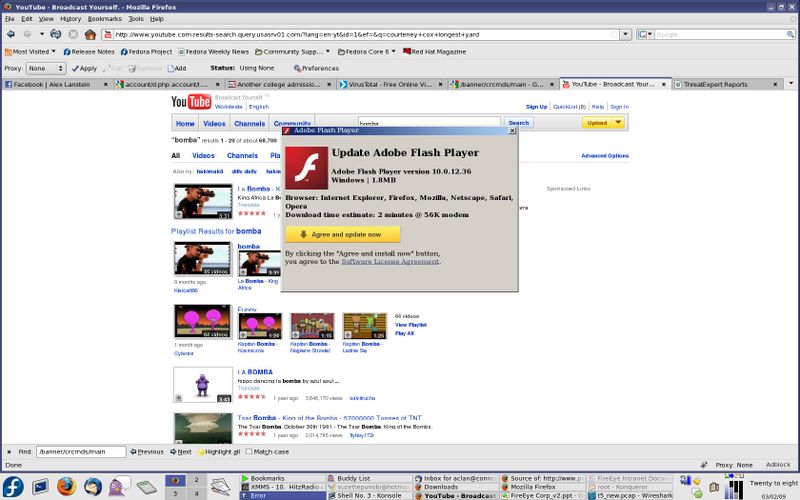The image size is (800, 500).
Task: Open Advanced Options link
Action: pos(605,156)
